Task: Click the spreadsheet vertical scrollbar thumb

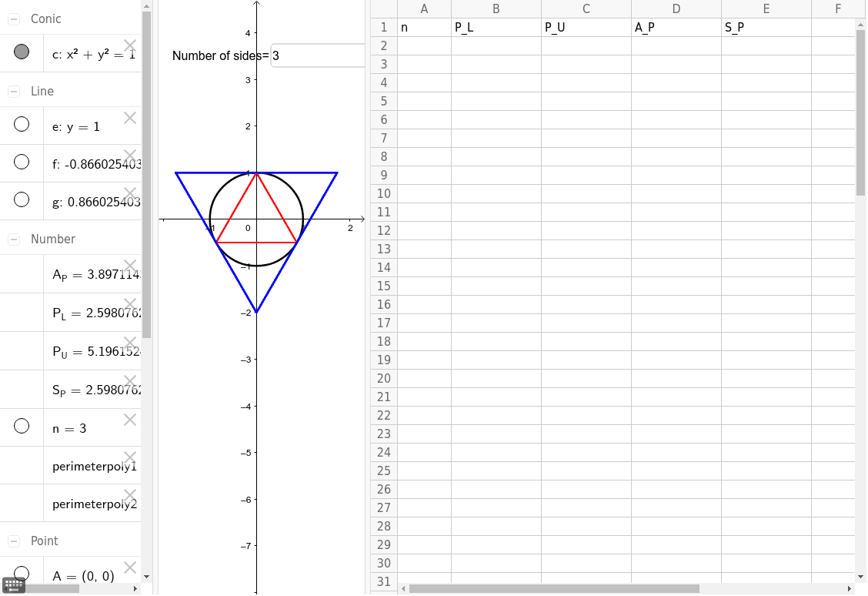Action: tap(861, 112)
